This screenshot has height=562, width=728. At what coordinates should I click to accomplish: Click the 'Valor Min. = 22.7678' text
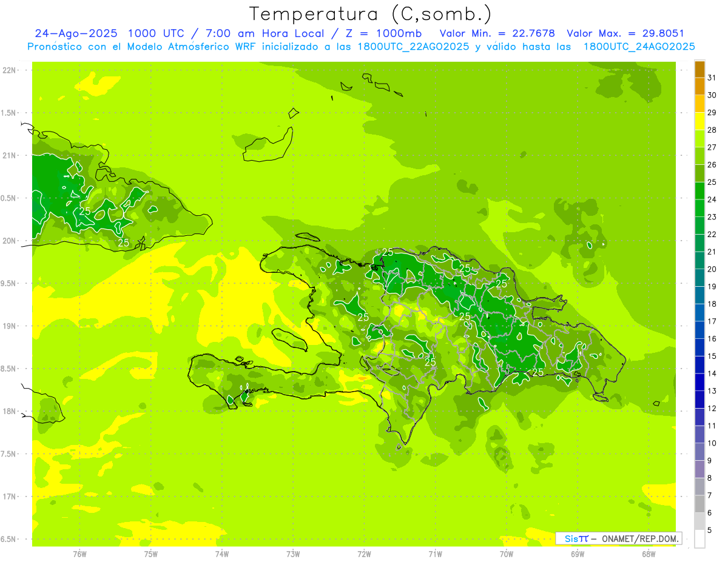(497, 34)
